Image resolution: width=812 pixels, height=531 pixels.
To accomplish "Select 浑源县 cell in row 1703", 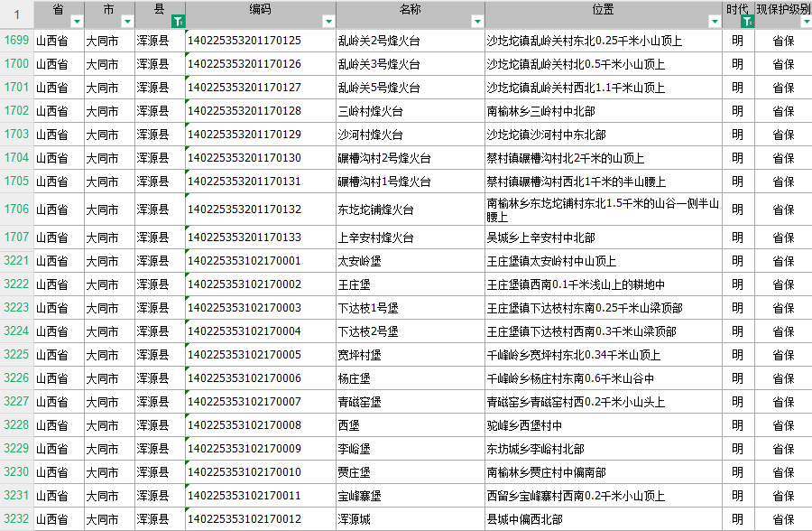I will (x=160, y=135).
